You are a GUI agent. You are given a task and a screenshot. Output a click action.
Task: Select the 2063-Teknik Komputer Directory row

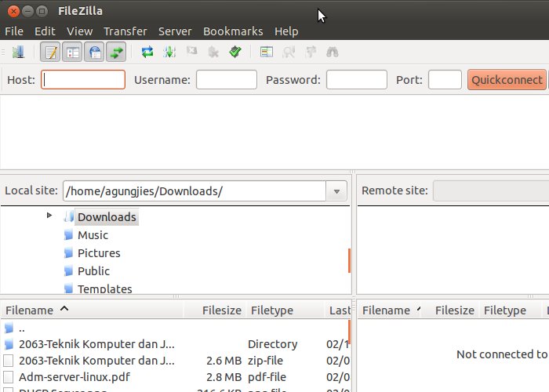click(x=174, y=344)
